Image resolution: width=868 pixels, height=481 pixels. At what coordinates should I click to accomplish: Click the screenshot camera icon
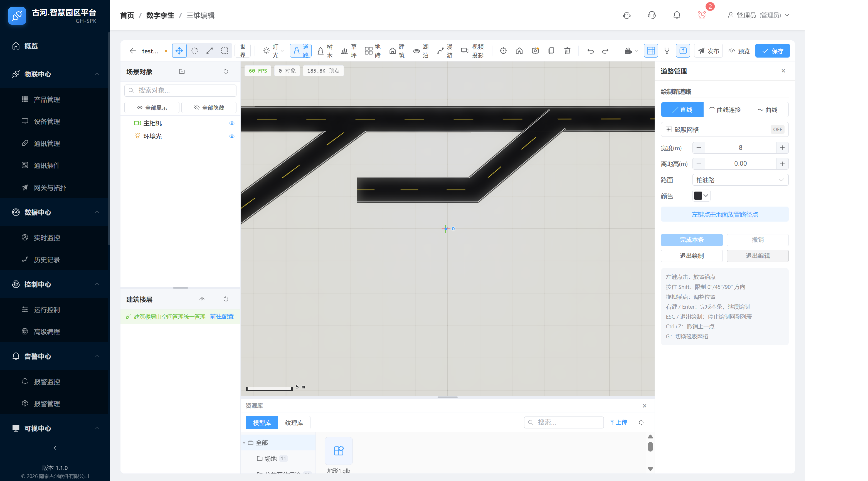tap(535, 51)
